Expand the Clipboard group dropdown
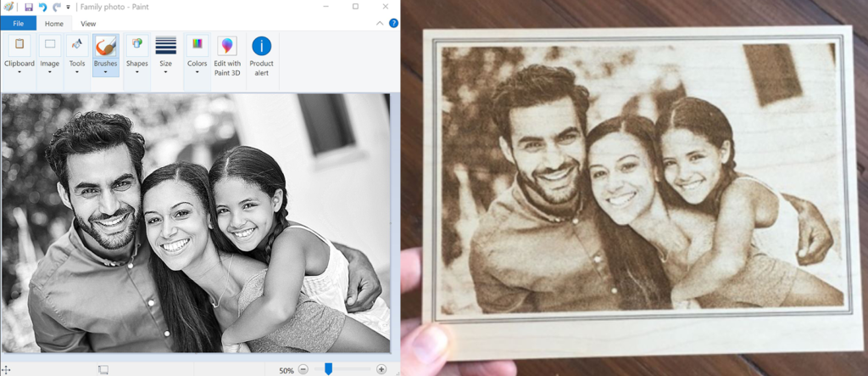868x376 pixels. coord(19,72)
